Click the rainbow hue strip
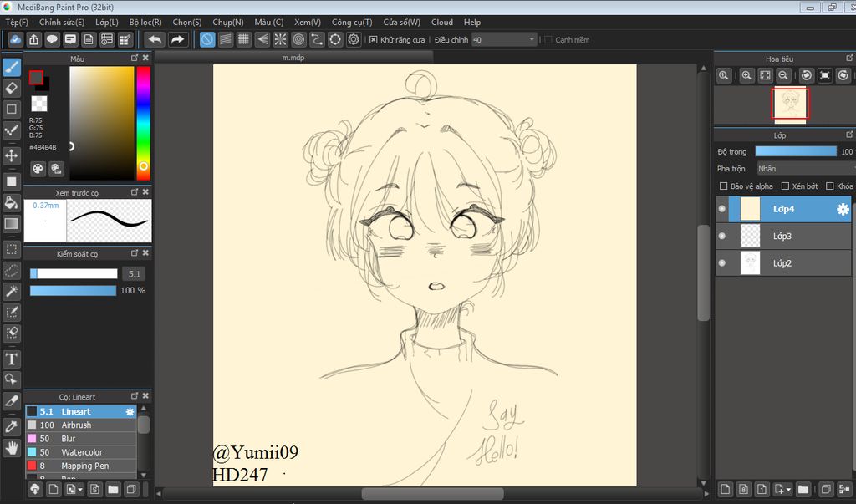856x504 pixels. [x=143, y=123]
